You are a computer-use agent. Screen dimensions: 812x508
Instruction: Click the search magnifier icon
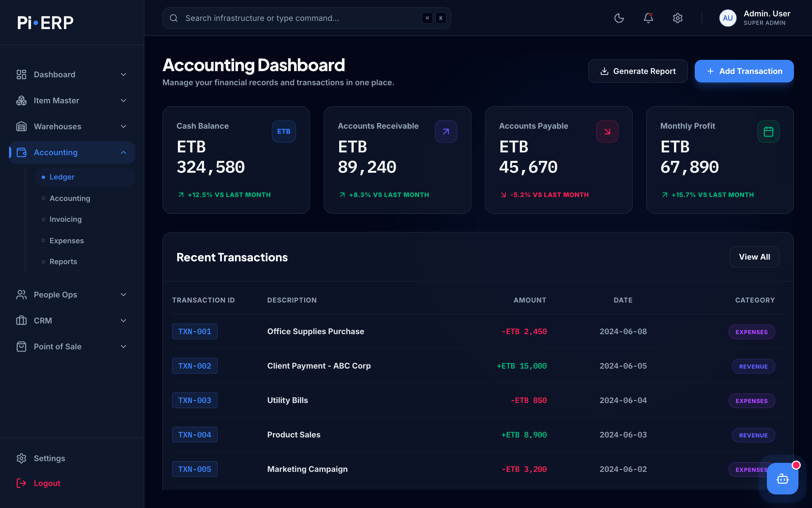[x=173, y=18]
